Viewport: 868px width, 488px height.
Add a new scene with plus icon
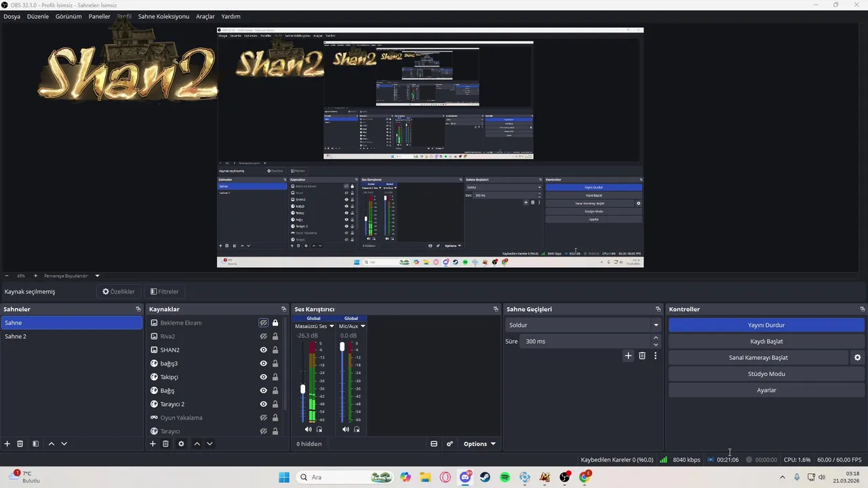tap(7, 444)
